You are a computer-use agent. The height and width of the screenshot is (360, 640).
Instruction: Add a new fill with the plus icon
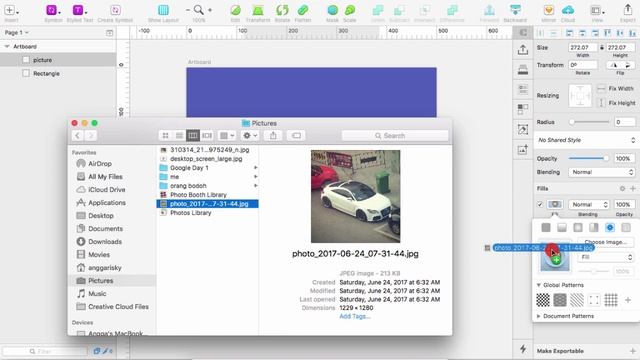633,189
